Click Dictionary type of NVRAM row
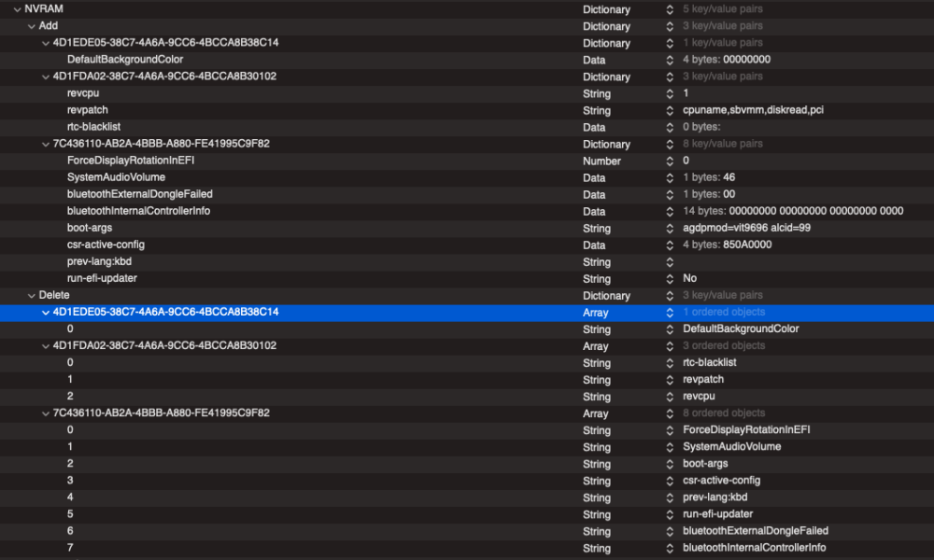Screen dimensions: 934x560 pos(606,9)
